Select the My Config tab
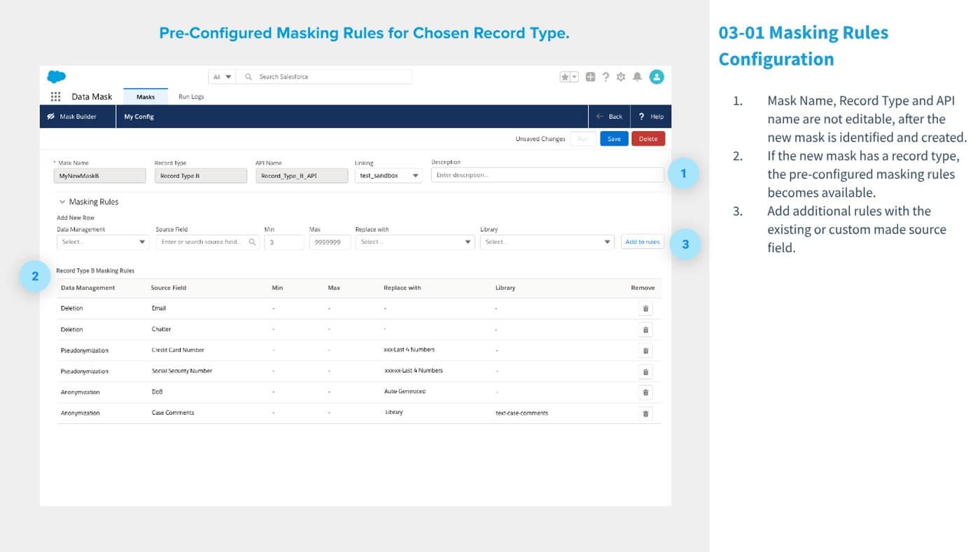 pyautogui.click(x=139, y=116)
